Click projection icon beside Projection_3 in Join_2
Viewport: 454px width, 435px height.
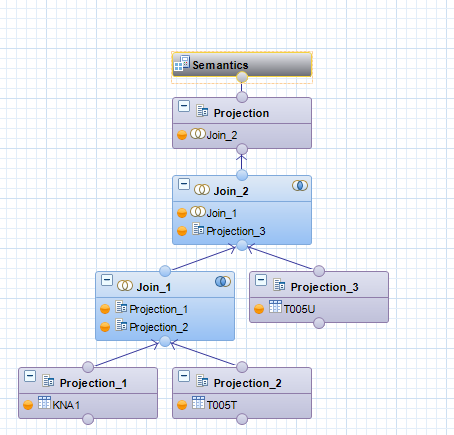click(x=198, y=229)
